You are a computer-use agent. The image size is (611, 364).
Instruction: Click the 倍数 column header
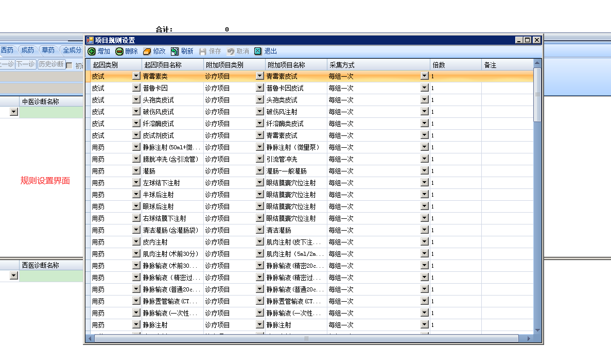pyautogui.click(x=456, y=65)
